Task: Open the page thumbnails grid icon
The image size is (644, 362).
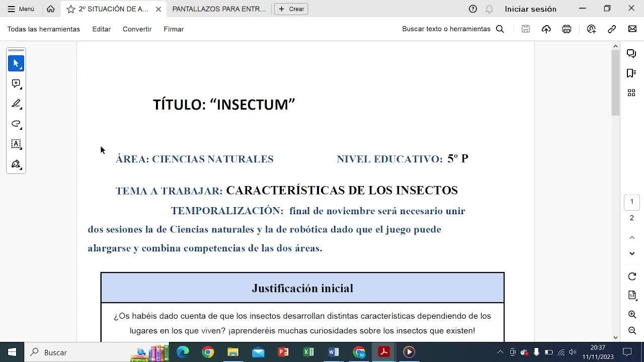Action: click(x=631, y=93)
